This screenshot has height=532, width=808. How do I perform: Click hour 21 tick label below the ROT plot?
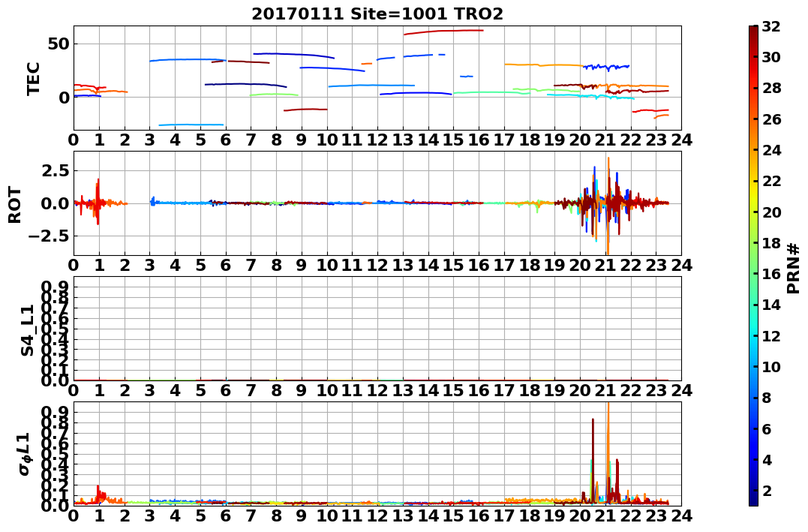click(605, 265)
